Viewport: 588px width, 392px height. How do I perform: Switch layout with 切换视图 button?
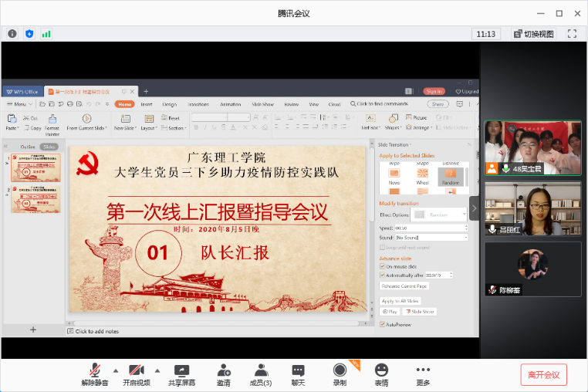534,34
